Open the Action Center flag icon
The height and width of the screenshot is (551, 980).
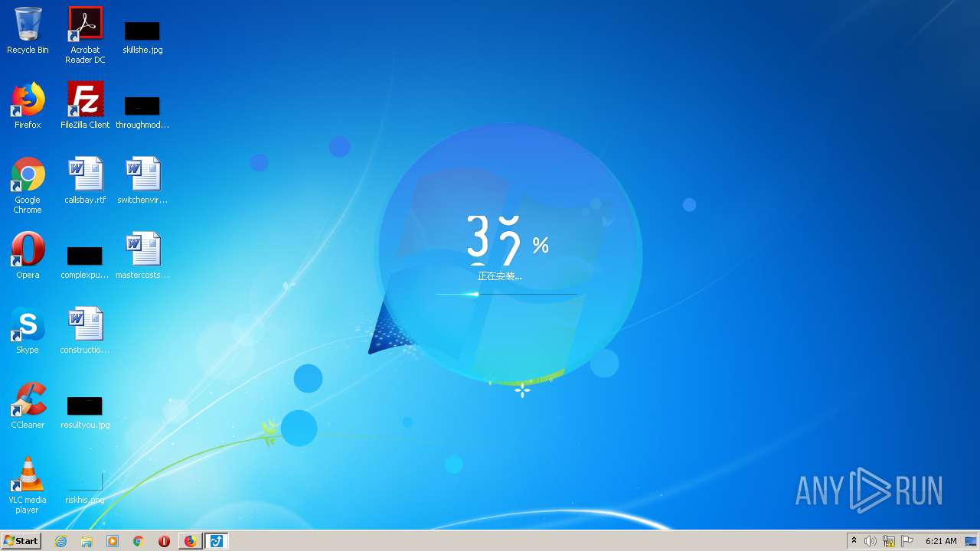[x=907, y=541]
